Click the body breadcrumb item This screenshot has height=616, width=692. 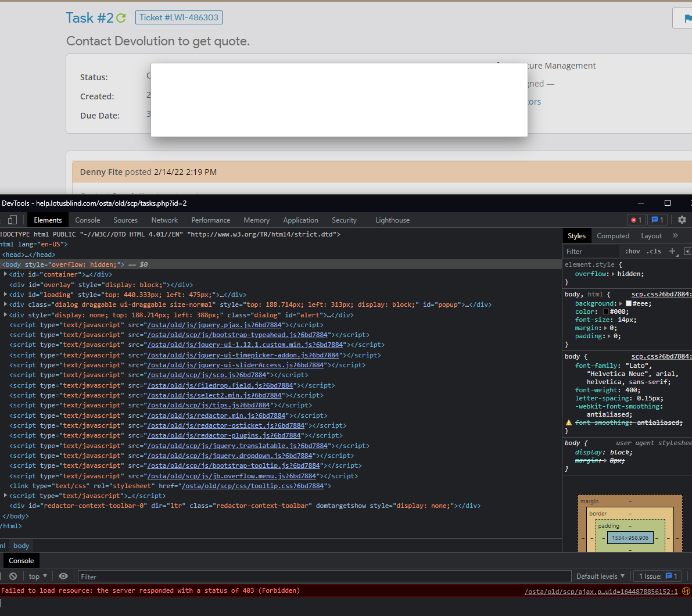coord(21,546)
